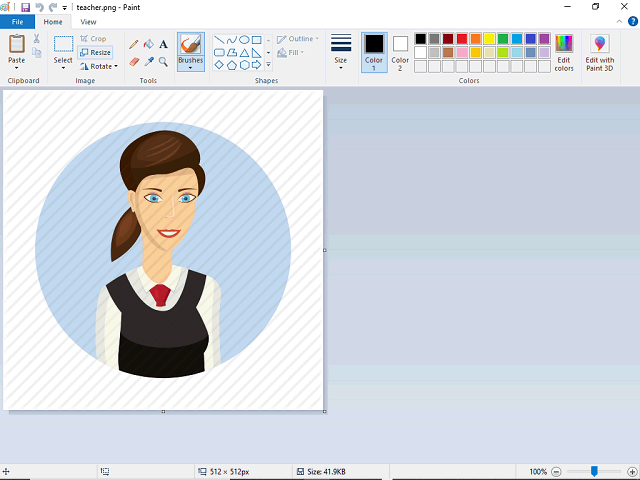Click the canvas right-edge resize handle
This screenshot has height=480, width=640.
(x=325, y=250)
